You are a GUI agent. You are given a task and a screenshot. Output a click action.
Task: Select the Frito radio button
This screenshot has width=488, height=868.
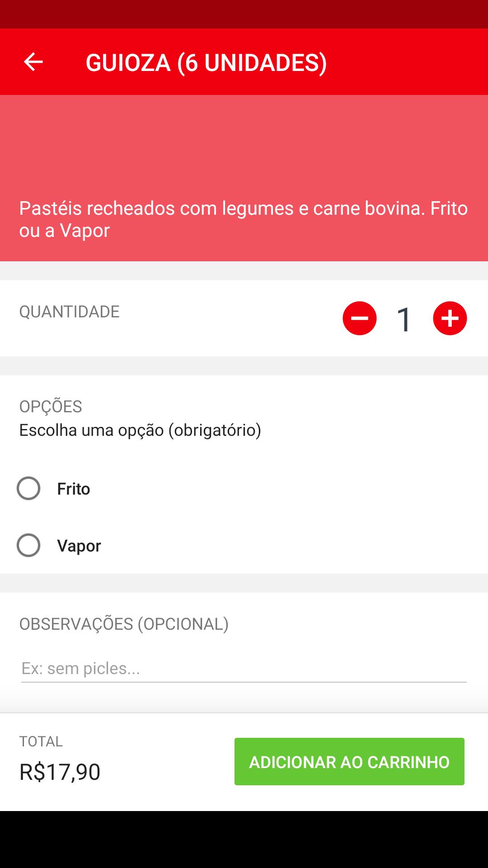28,489
